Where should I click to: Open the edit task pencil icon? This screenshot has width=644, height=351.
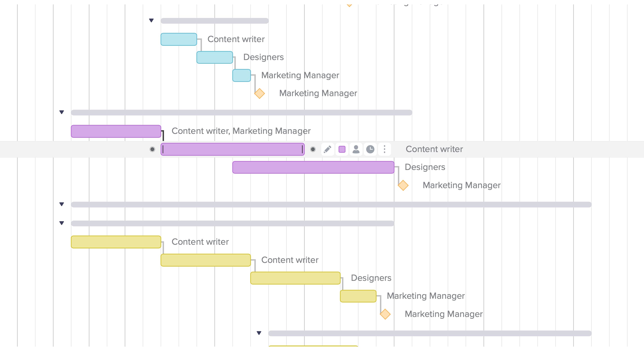(328, 149)
